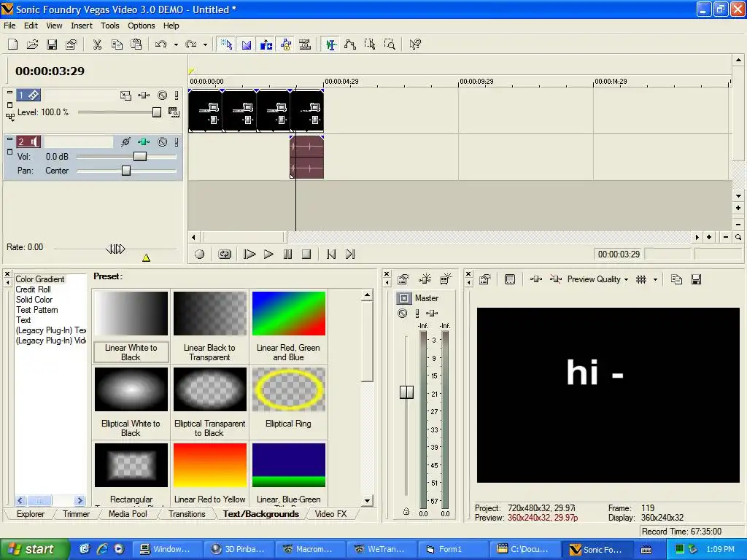Viewport: 747px width, 560px height.
Task: Go to start of project
Action: 331,254
